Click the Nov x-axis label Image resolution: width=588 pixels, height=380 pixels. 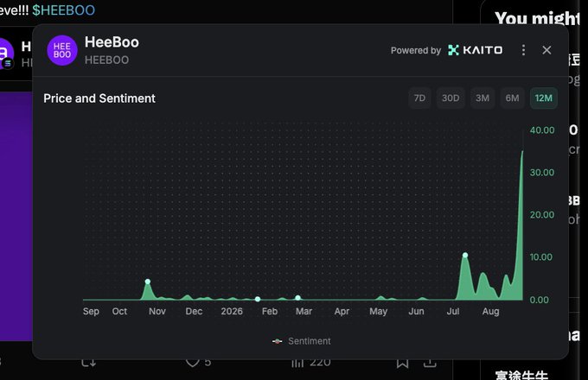[157, 311]
